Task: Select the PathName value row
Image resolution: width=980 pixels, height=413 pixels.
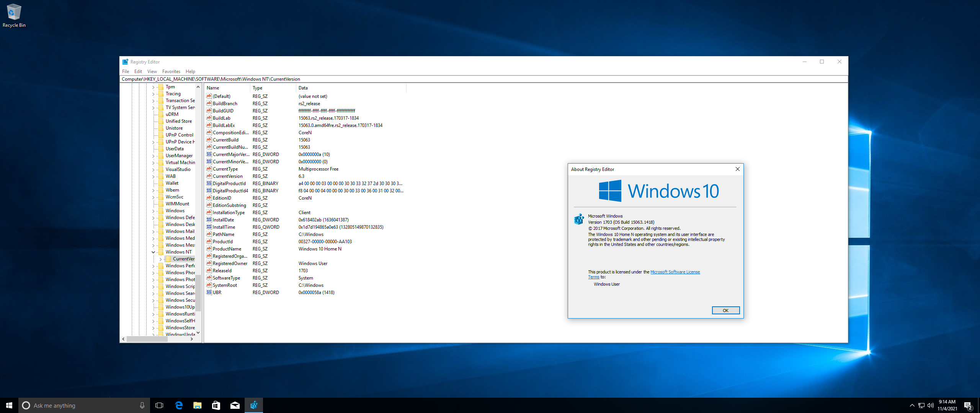Action: 305,234
